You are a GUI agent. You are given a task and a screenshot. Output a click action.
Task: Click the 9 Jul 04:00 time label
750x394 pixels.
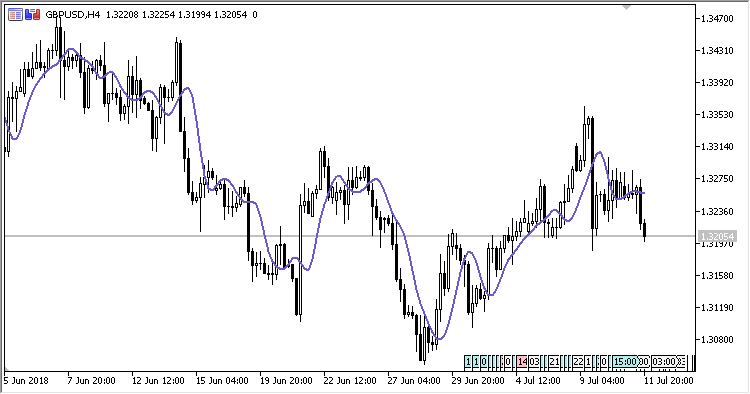[x=602, y=381]
